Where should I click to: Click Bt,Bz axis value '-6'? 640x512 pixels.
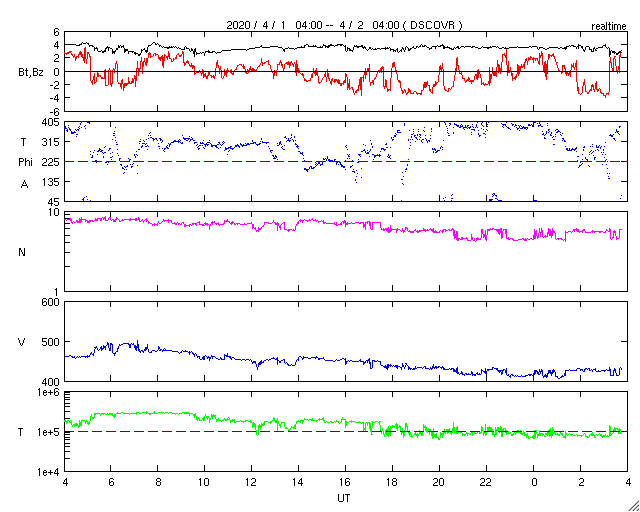[54, 111]
